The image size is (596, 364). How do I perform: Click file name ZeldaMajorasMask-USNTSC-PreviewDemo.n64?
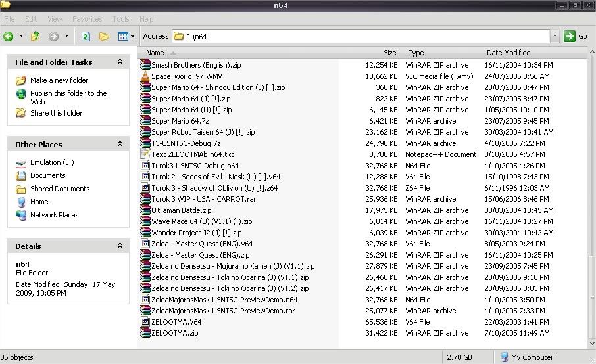pyautogui.click(x=224, y=300)
